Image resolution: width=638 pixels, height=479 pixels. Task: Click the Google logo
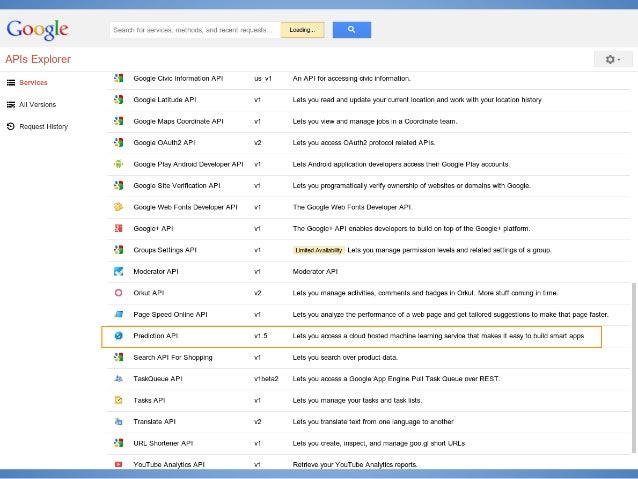[x=37, y=29]
